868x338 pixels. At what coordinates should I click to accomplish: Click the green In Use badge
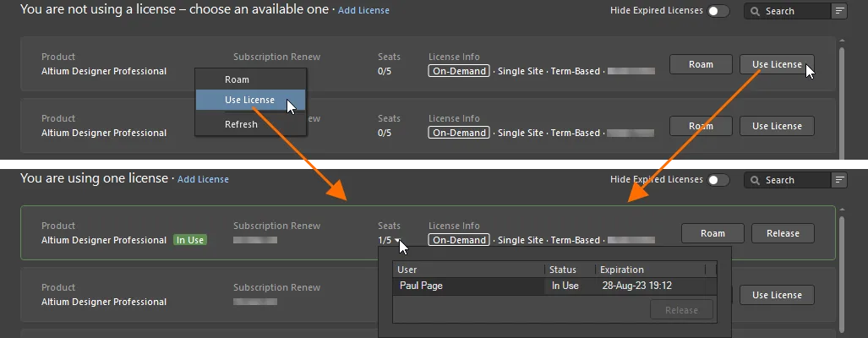pos(190,240)
